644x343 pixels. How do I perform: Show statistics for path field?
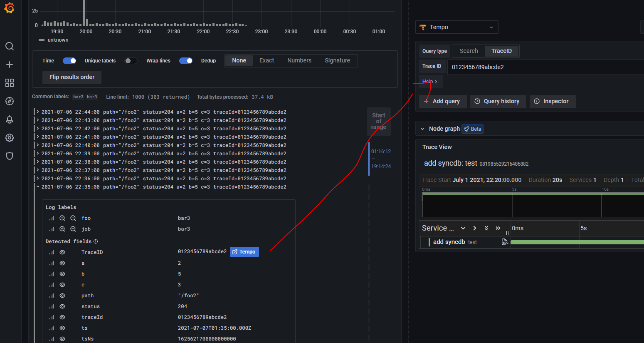pos(52,296)
